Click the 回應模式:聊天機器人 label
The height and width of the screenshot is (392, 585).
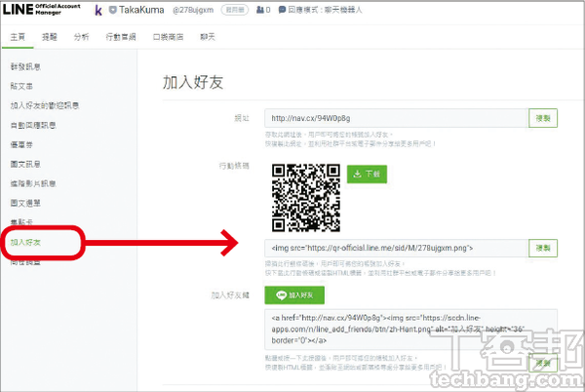(325, 10)
